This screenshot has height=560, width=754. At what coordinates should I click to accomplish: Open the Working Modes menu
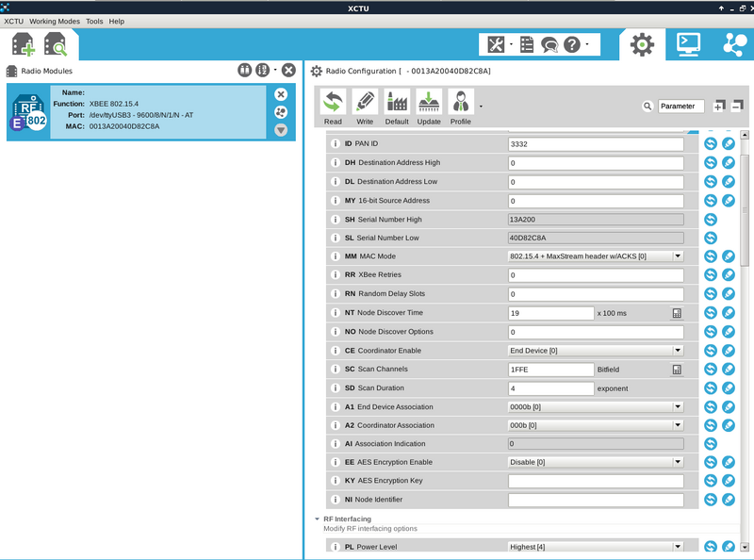pos(55,21)
